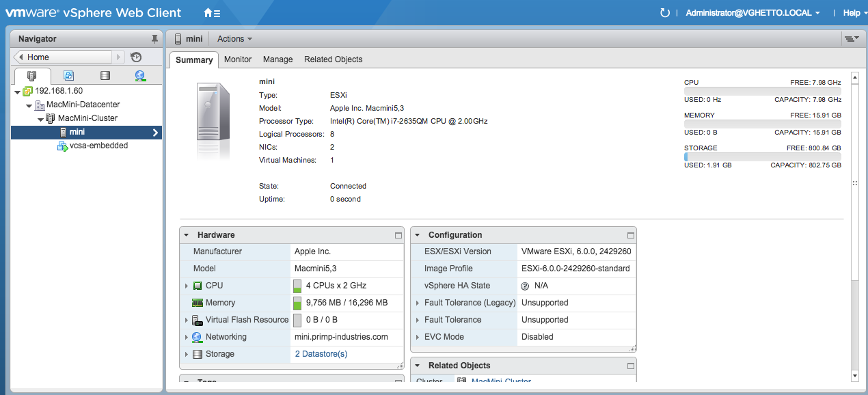Screen dimensions: 868x395
Task: Switch to the Monitor tab
Action: pyautogui.click(x=238, y=59)
